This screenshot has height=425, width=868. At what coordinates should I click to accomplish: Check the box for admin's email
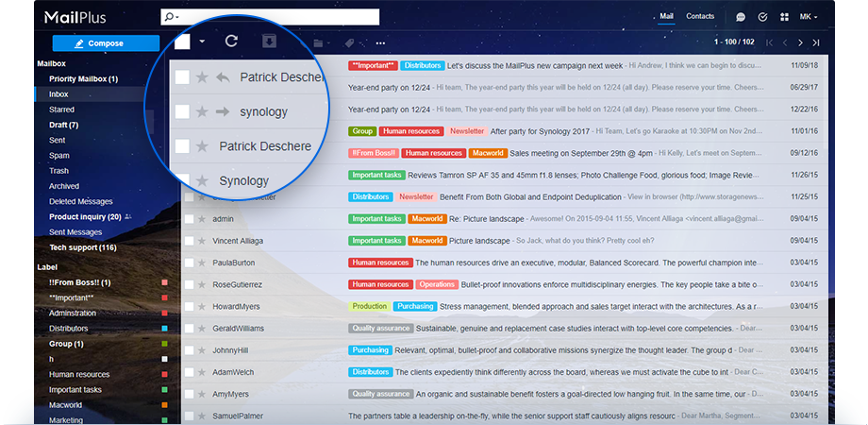(x=190, y=219)
